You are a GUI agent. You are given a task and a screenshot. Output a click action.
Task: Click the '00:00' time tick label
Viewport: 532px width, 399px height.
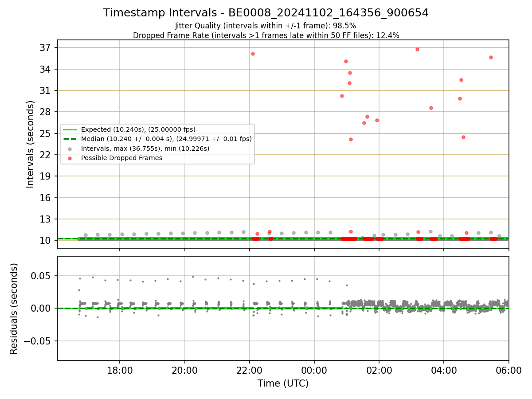tap(314, 370)
